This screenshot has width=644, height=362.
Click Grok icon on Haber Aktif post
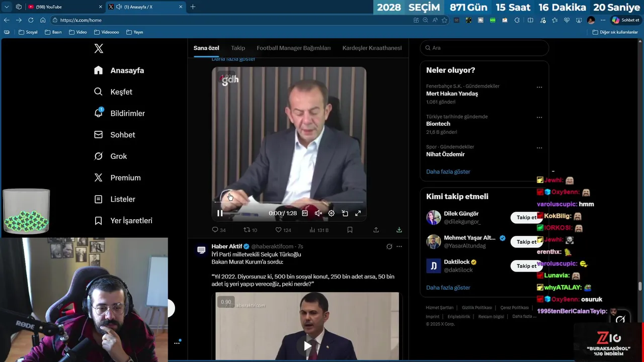tap(389, 246)
